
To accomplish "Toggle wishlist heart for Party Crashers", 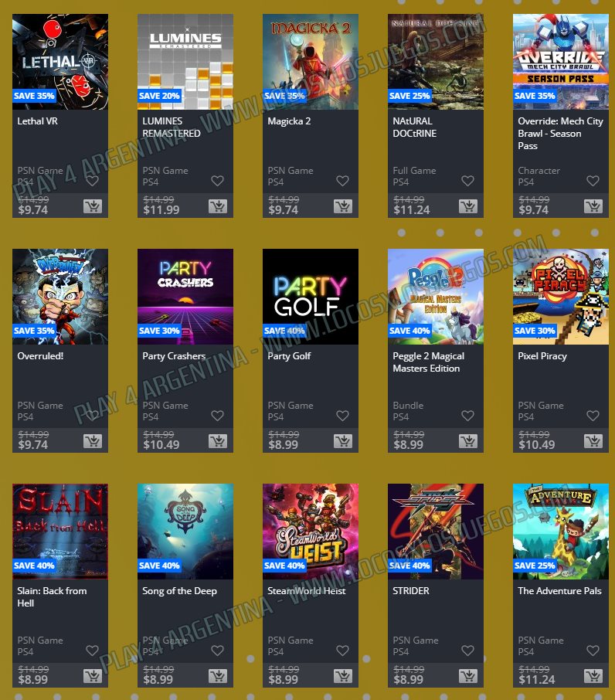I will (217, 416).
